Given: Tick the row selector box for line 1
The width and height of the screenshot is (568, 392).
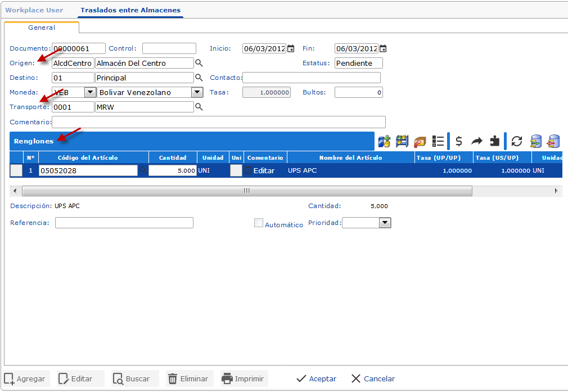Looking at the screenshot, I should (16, 170).
